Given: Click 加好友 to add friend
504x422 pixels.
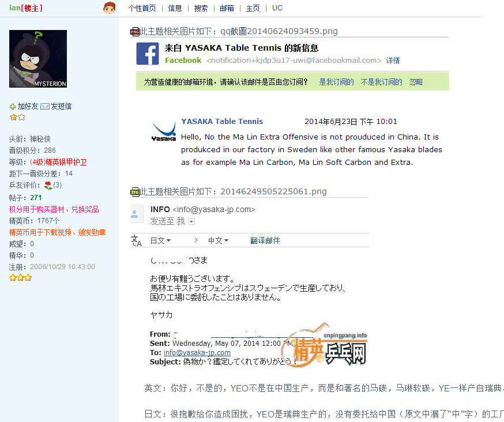Looking at the screenshot, I should [28, 107].
